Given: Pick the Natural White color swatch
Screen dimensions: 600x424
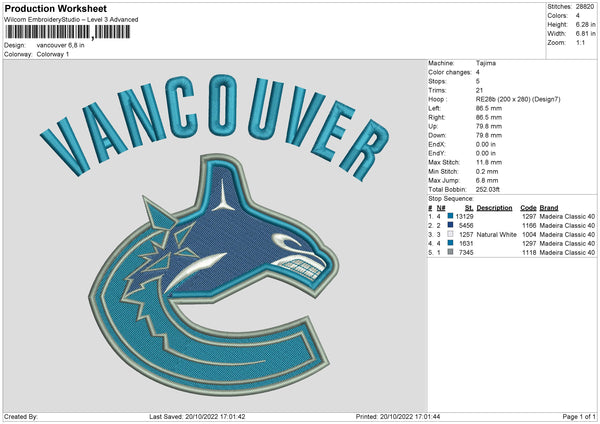Looking at the screenshot, I should click(x=450, y=234).
